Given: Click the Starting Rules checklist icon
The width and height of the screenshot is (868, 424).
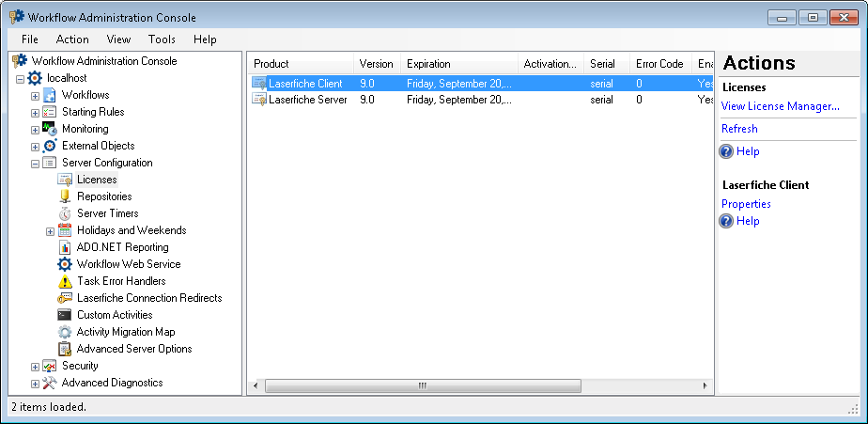Looking at the screenshot, I should pyautogui.click(x=50, y=112).
